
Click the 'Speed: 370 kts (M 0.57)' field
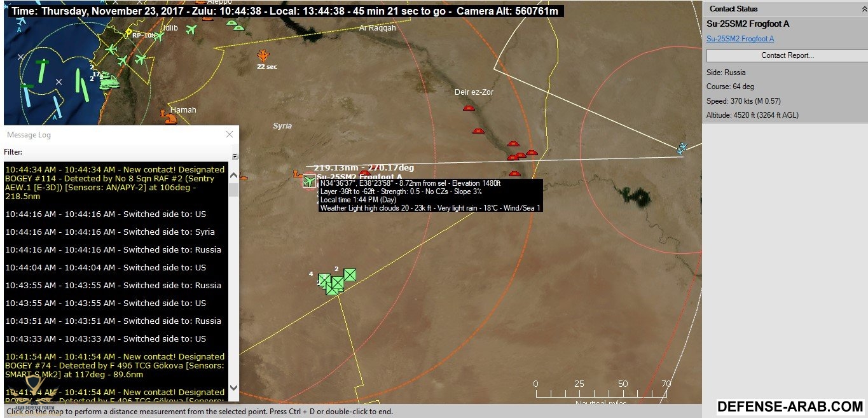[743, 101]
